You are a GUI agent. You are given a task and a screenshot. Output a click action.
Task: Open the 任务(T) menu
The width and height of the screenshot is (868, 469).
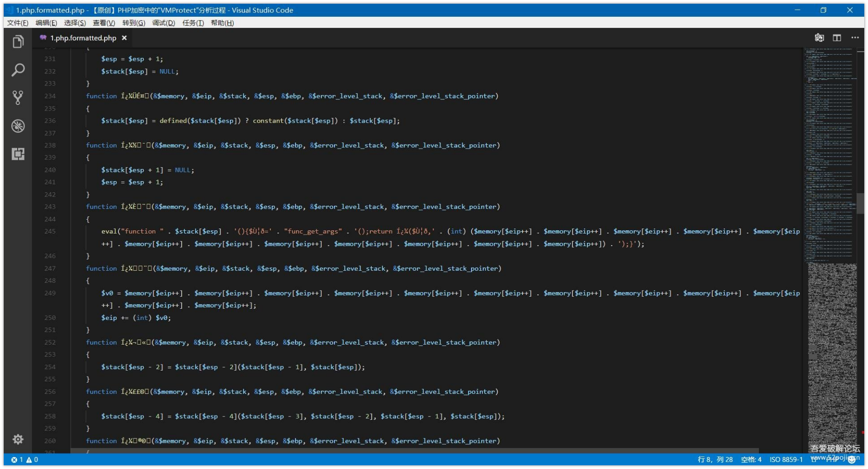pos(193,23)
